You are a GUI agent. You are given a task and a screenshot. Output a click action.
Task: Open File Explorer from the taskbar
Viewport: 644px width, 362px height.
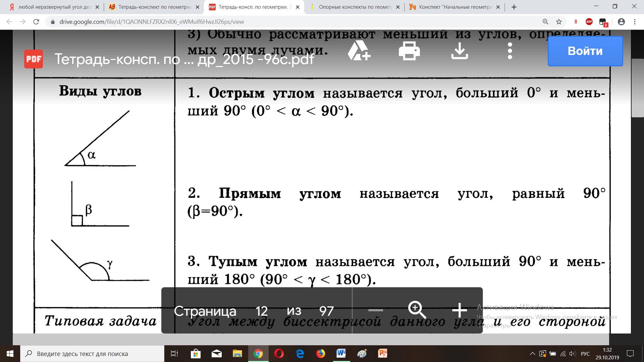tap(237, 354)
